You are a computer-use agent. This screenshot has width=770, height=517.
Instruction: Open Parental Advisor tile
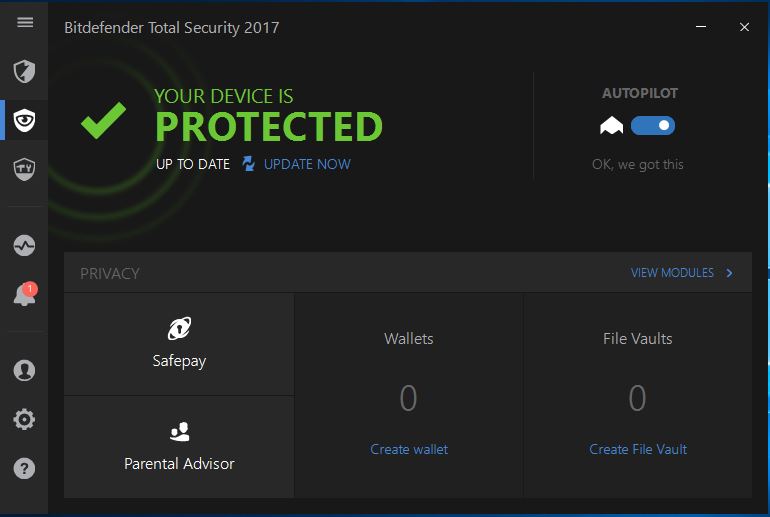(179, 447)
